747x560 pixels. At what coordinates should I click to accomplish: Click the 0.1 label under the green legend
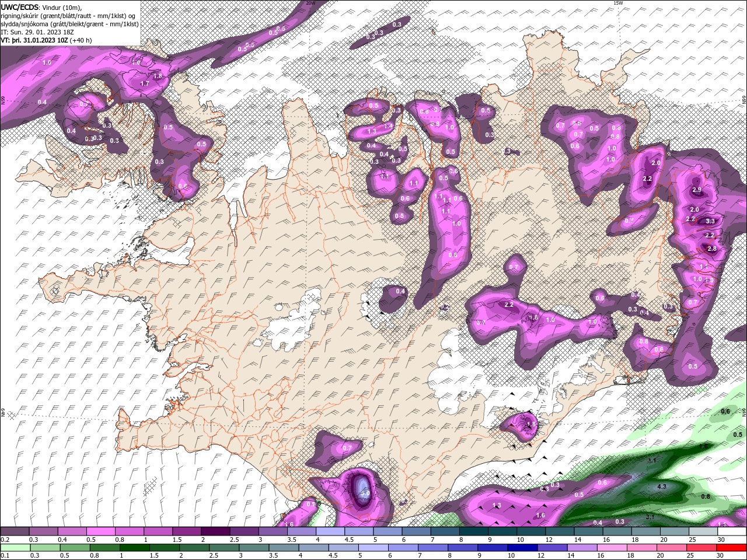tap(4, 555)
